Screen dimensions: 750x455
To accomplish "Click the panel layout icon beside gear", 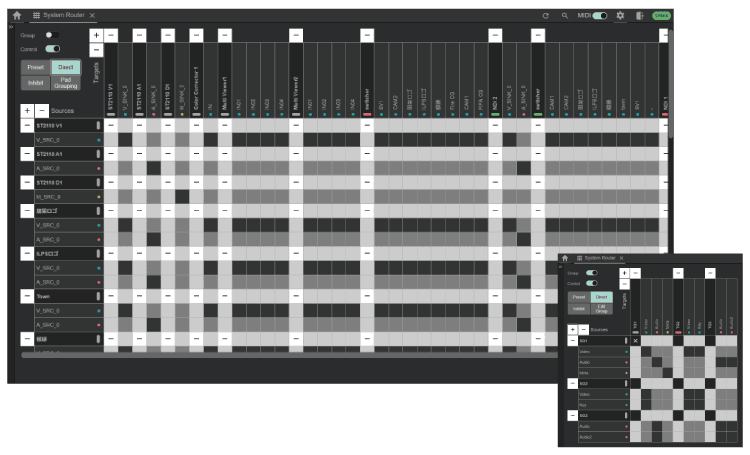I will (640, 16).
